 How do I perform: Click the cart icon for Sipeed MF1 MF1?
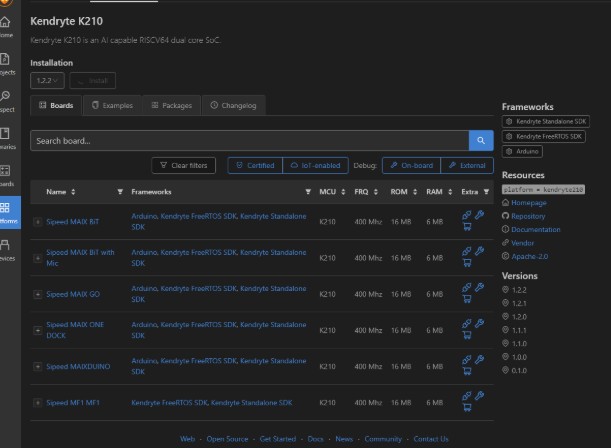pyautogui.click(x=467, y=407)
